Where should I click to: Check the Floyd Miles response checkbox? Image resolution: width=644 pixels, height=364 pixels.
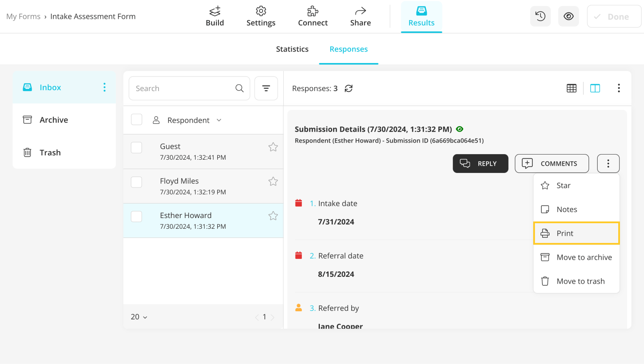point(137,182)
